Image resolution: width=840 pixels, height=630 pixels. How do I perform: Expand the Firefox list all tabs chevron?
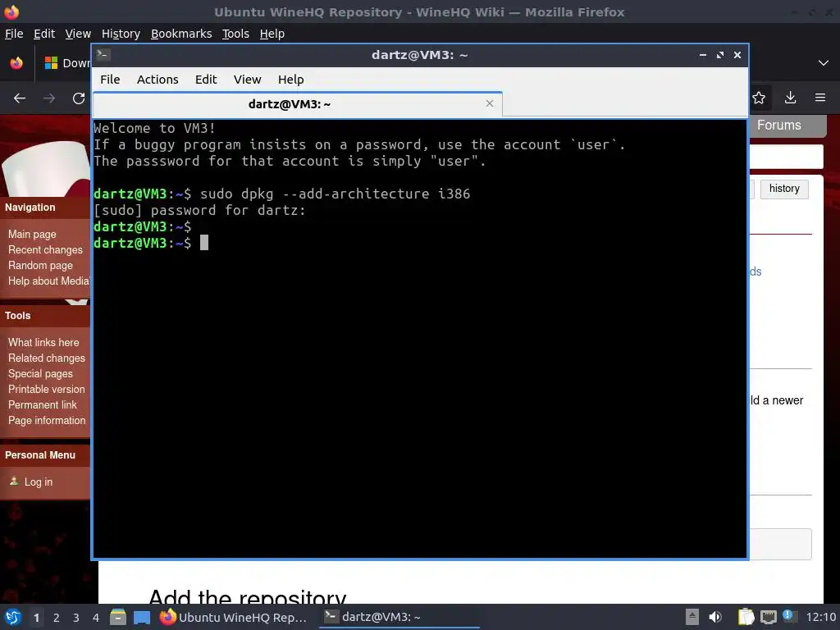824,63
